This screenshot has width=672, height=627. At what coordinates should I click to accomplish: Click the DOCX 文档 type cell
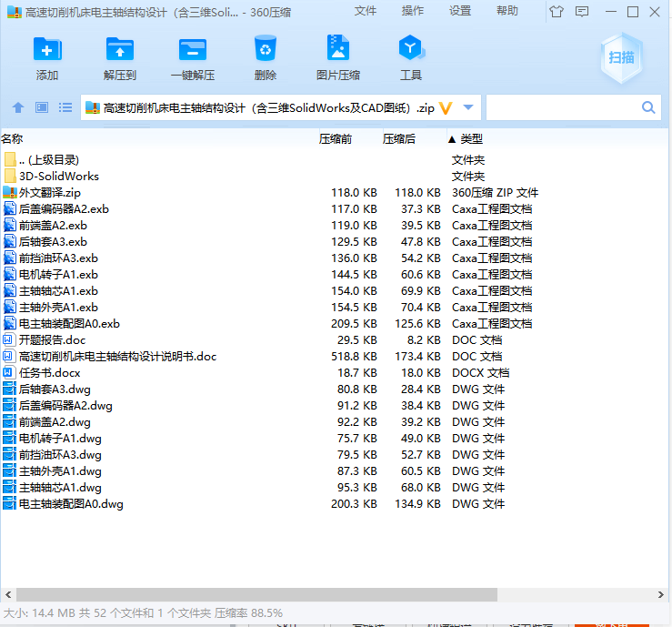click(480, 373)
